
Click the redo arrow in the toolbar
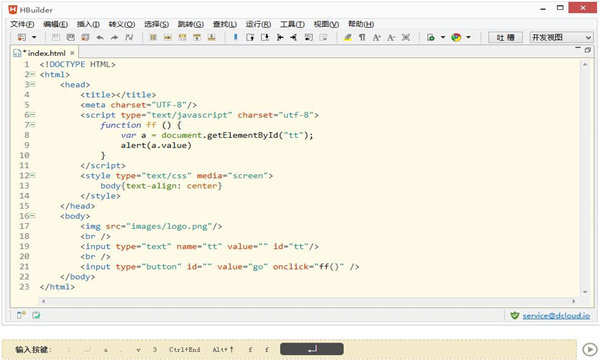[114, 37]
